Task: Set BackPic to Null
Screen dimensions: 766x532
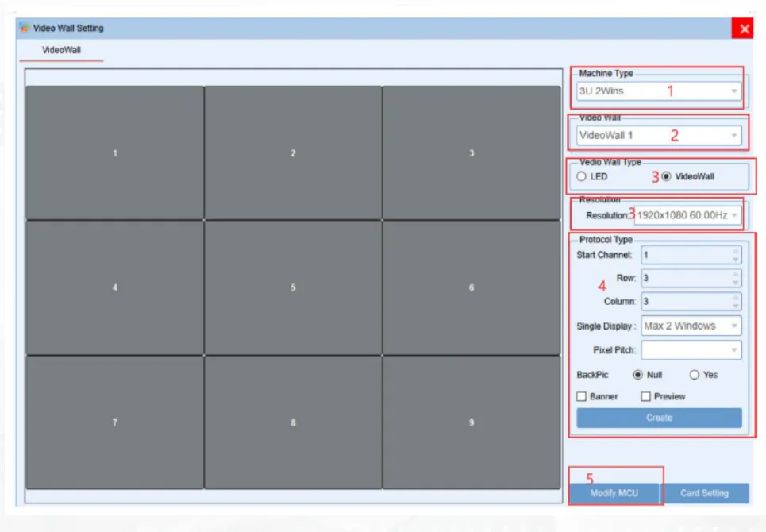Action: click(x=637, y=375)
